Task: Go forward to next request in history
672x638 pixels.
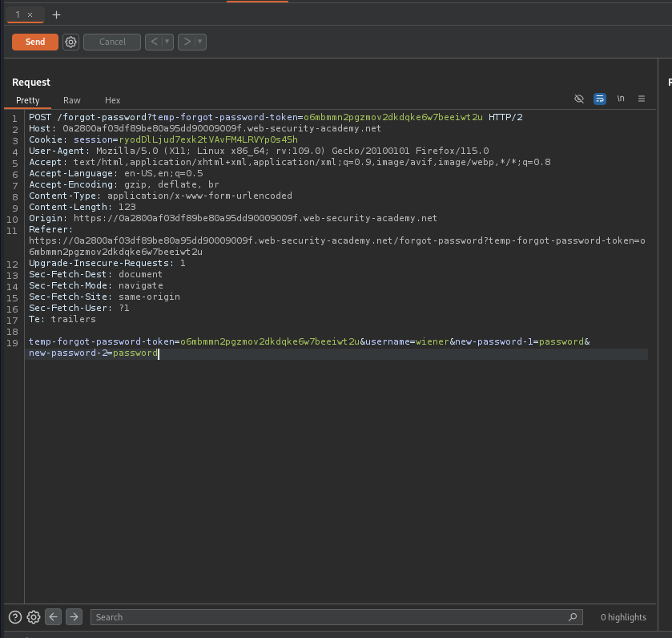Action: tap(187, 42)
